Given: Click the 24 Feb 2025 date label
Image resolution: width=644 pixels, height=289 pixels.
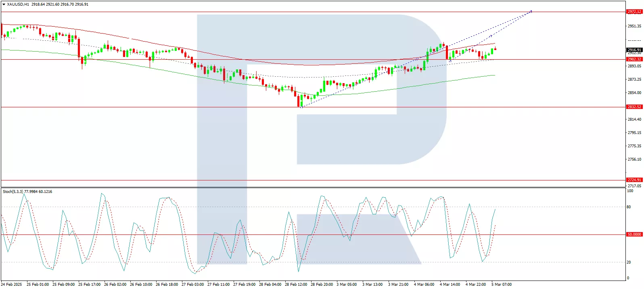Looking at the screenshot, I should (x=12, y=285).
